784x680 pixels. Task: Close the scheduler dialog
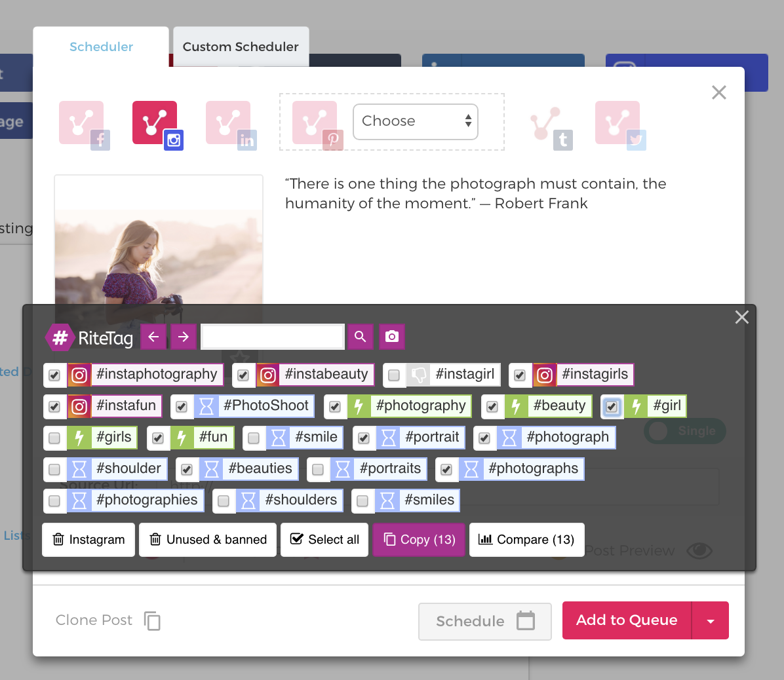click(719, 92)
